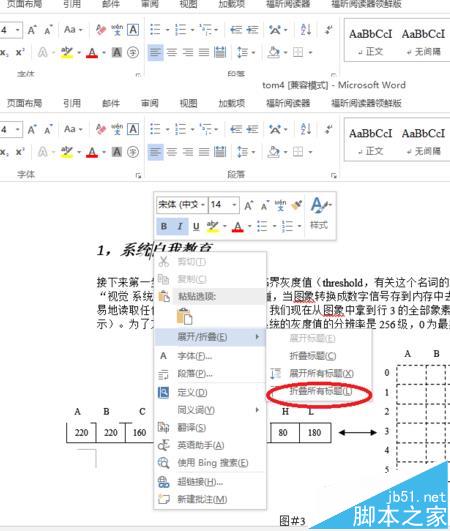Toggle Show/Hide paragraph marks below tom4 title
Image resolution: width=450 pixels, height=531 pixels.
[328, 129]
